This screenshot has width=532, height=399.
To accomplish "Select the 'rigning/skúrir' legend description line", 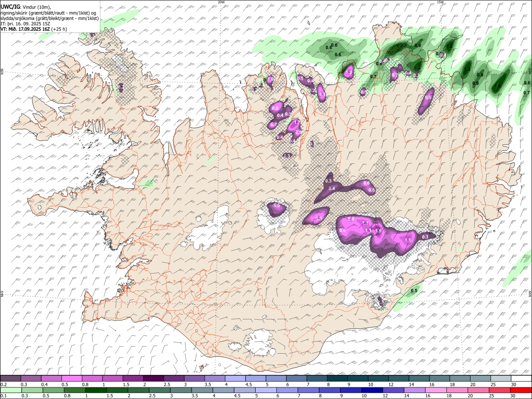I will tap(49, 13).
